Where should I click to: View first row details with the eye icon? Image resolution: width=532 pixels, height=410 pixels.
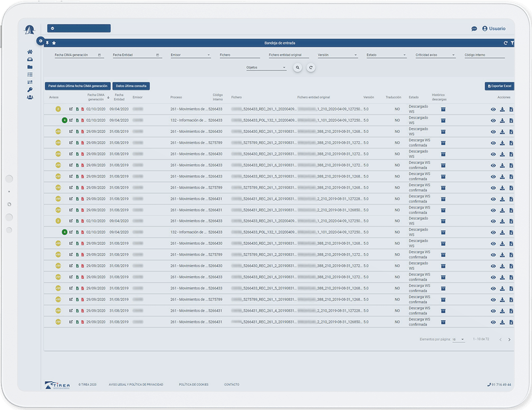493,109
